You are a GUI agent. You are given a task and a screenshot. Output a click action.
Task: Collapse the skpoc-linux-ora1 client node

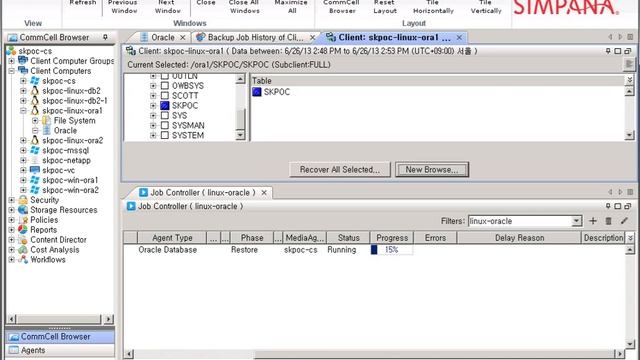(x=23, y=111)
